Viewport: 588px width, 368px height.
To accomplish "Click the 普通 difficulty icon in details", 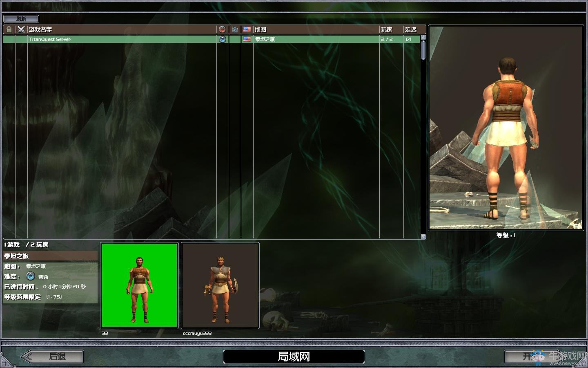I will click(31, 276).
